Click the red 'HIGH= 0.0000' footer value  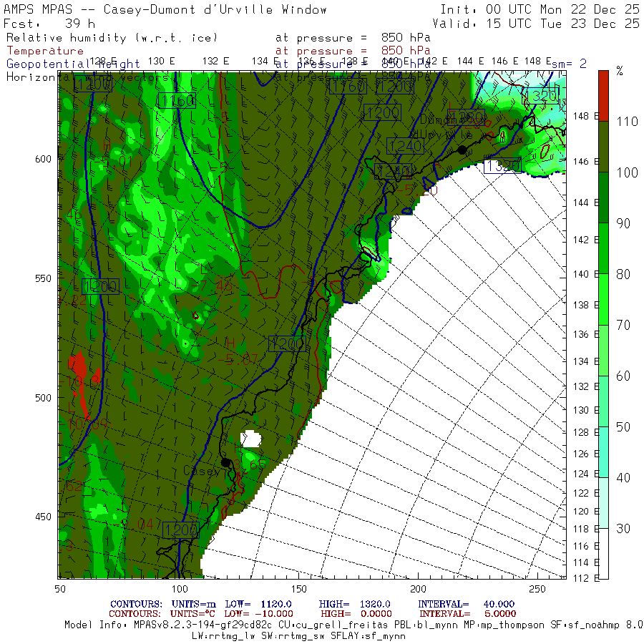tap(356, 614)
